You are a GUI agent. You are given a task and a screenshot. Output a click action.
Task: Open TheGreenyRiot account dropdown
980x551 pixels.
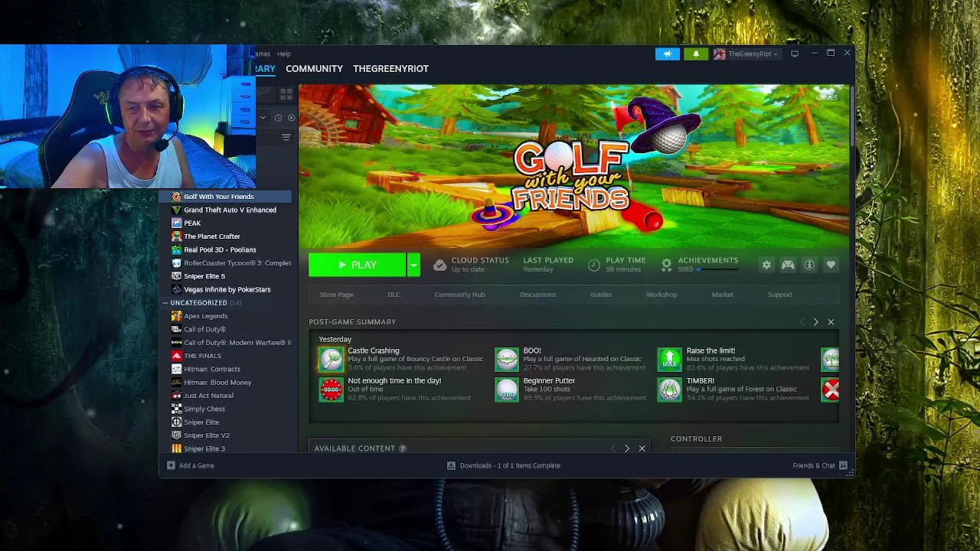[x=746, y=54]
